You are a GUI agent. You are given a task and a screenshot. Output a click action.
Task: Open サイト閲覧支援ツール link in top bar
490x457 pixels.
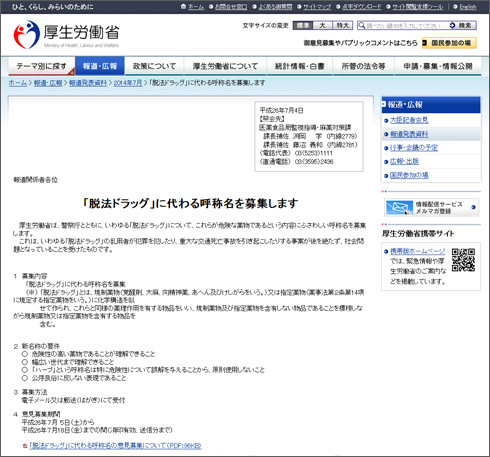pyautogui.click(x=418, y=7)
